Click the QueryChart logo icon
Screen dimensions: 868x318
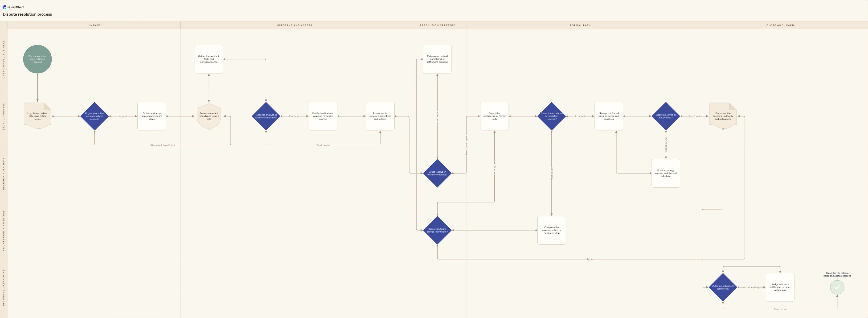pyautogui.click(x=4, y=7)
